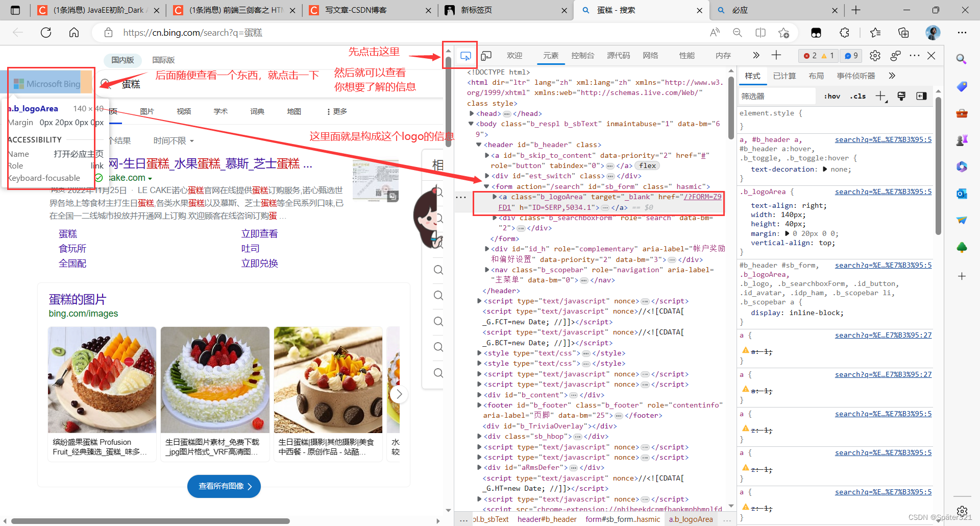
Task: Toggle the device emulation icon in DevTools
Action: (485, 55)
